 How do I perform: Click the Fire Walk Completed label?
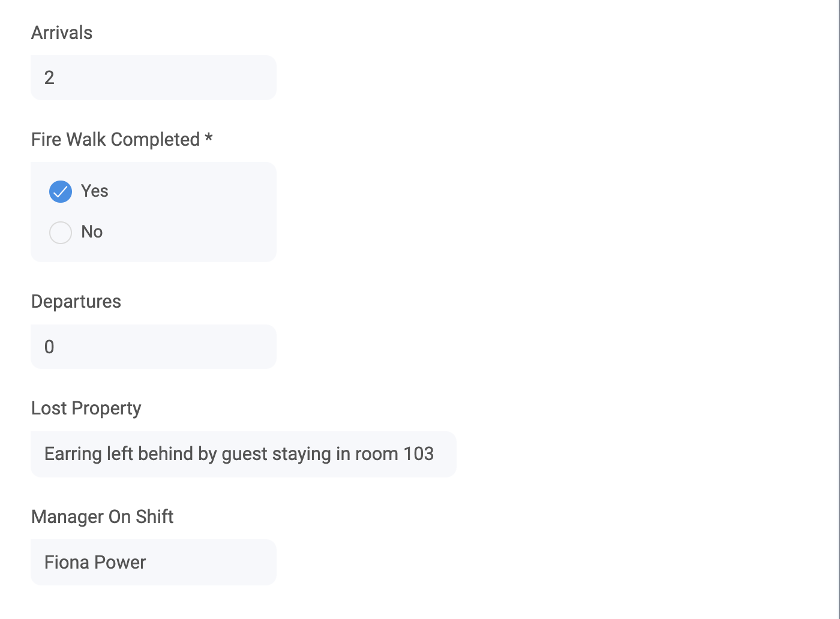pos(115,139)
